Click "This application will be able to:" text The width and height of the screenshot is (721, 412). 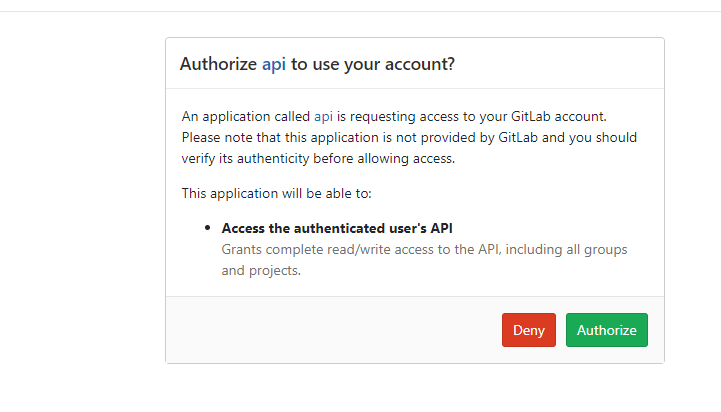(x=277, y=192)
